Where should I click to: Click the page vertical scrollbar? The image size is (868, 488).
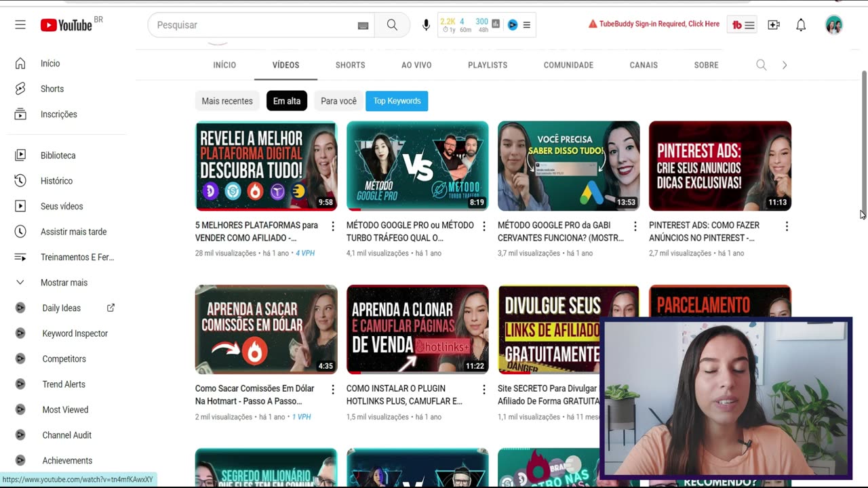coord(864,142)
